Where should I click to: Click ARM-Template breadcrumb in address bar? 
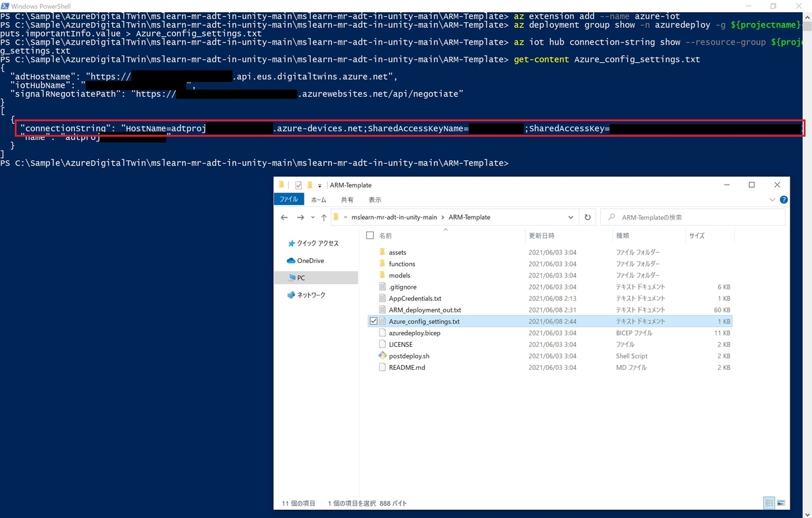point(469,217)
